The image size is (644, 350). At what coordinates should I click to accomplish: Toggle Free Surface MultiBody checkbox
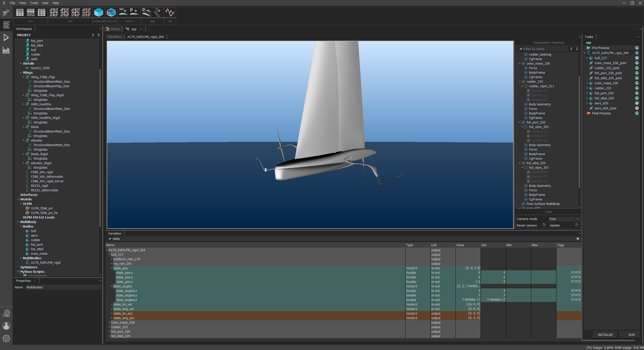[523, 204]
